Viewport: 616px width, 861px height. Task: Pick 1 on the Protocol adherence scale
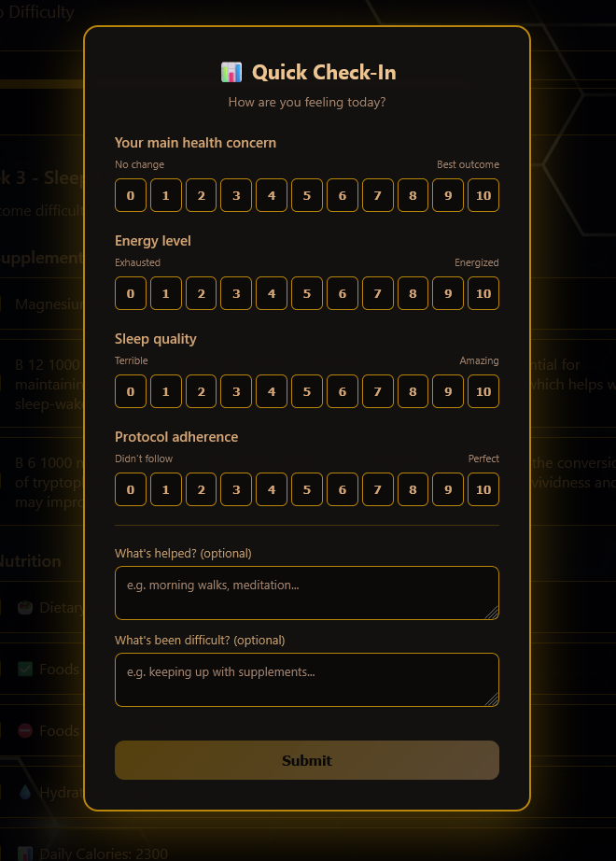[166, 489]
